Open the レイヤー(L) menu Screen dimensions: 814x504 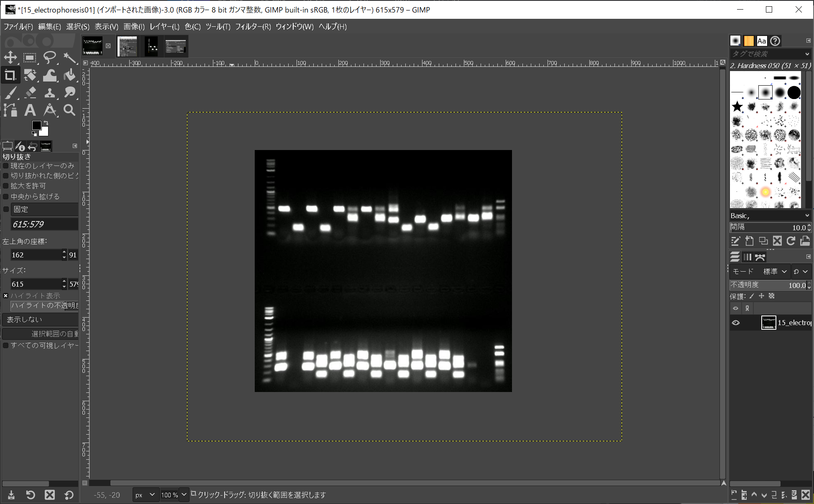(164, 27)
